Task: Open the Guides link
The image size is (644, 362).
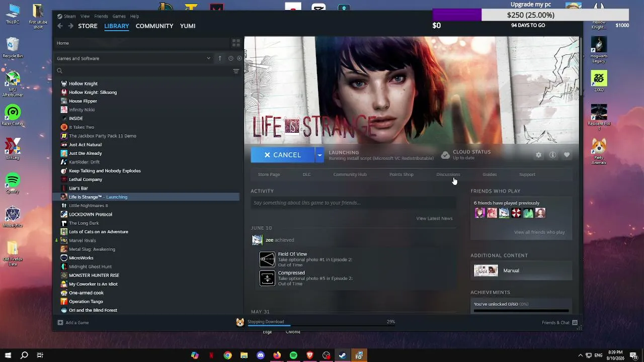Action: coord(490,174)
